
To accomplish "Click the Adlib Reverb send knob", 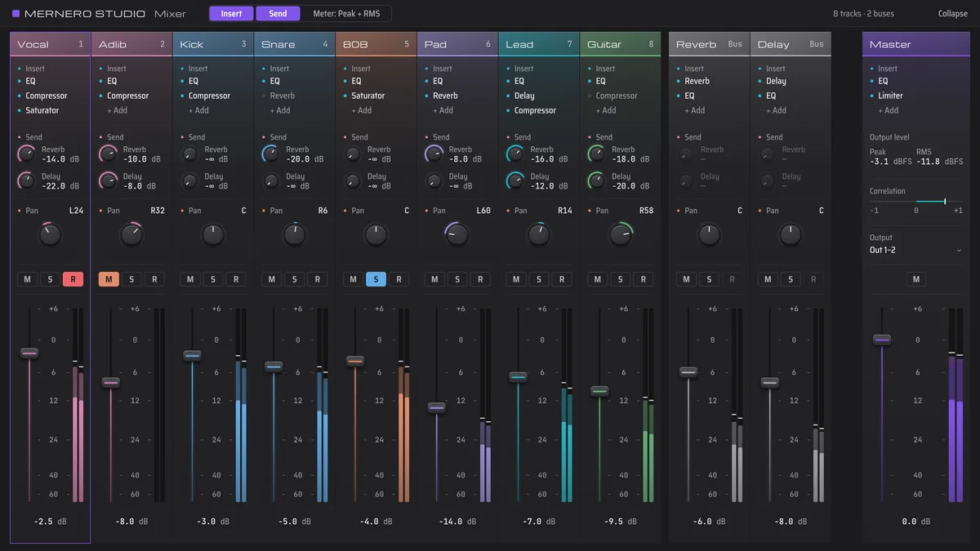I will pos(108,153).
